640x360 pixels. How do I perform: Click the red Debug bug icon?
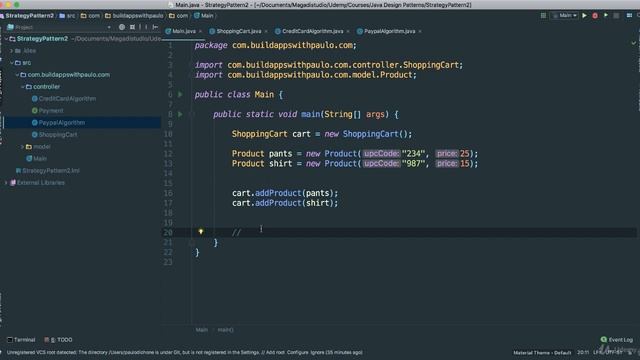[x=595, y=16]
